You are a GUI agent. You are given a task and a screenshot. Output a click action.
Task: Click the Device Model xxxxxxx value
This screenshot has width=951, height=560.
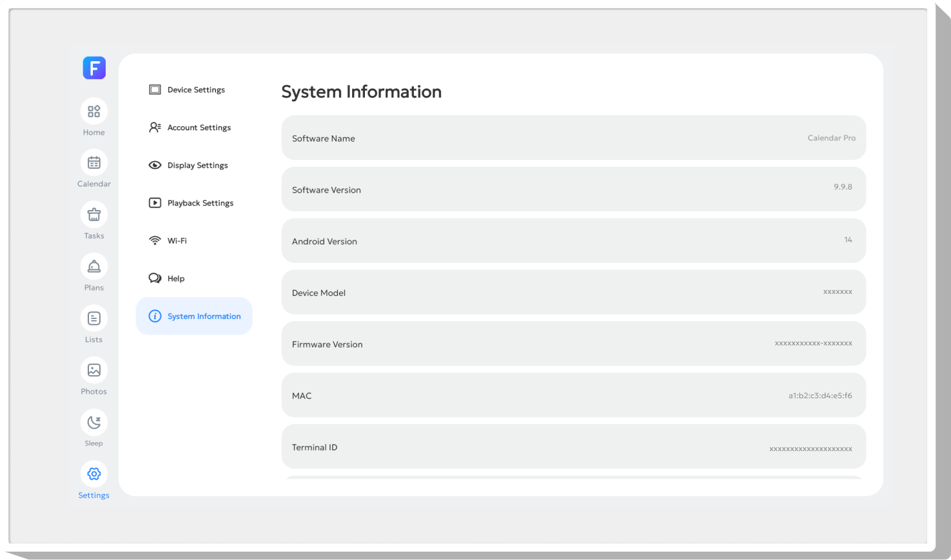[838, 292]
